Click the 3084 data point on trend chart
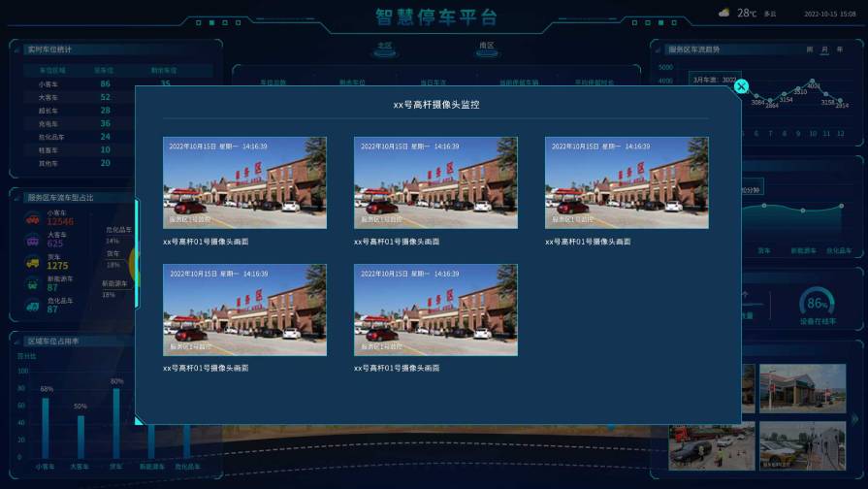868x489 pixels. pos(757,97)
